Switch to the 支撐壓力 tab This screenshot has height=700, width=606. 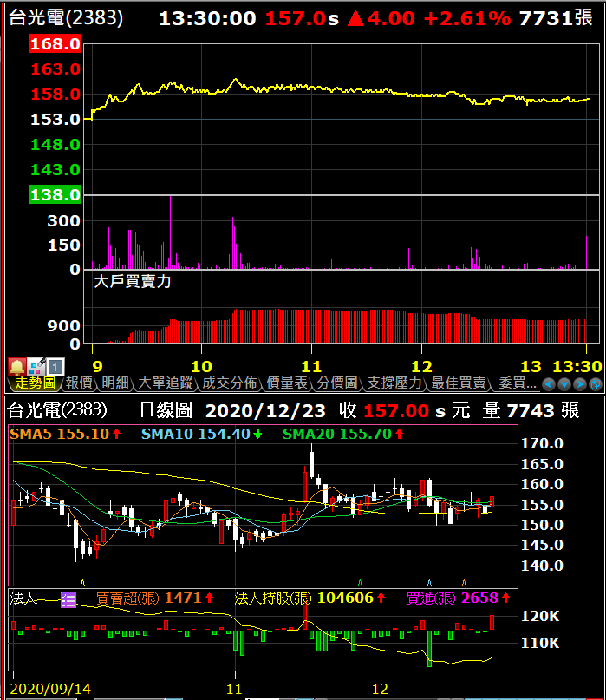click(x=394, y=383)
